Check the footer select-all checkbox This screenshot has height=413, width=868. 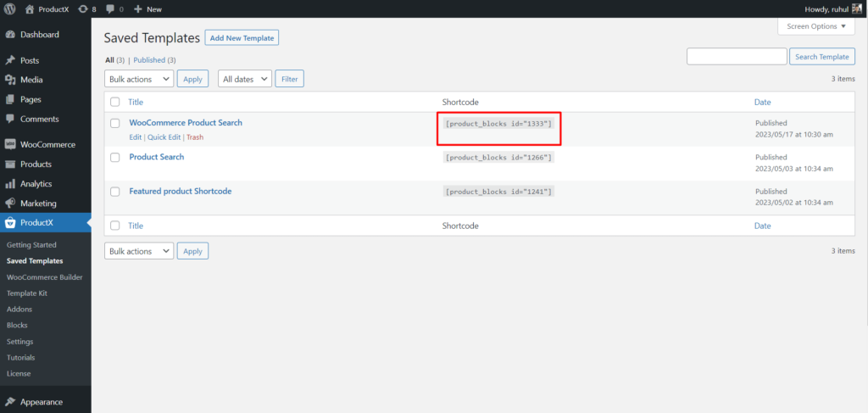(114, 226)
